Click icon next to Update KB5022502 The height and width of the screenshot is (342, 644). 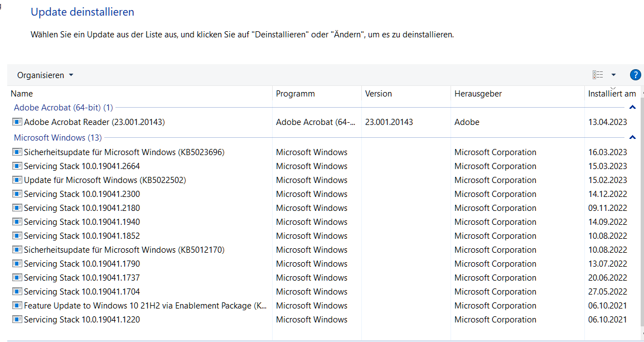click(x=17, y=180)
